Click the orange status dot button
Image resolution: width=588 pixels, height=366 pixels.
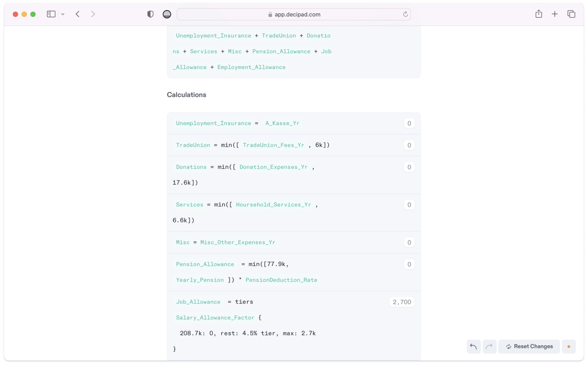coord(569,346)
